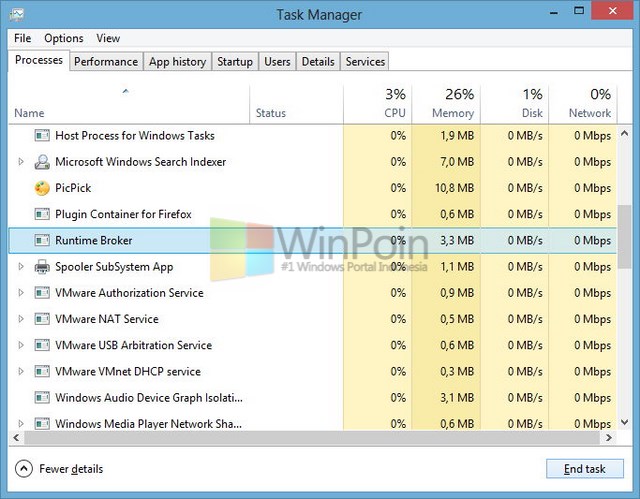Click the horizontal scrollbar right arrow
This screenshot has height=499, width=640.
[x=609, y=438]
